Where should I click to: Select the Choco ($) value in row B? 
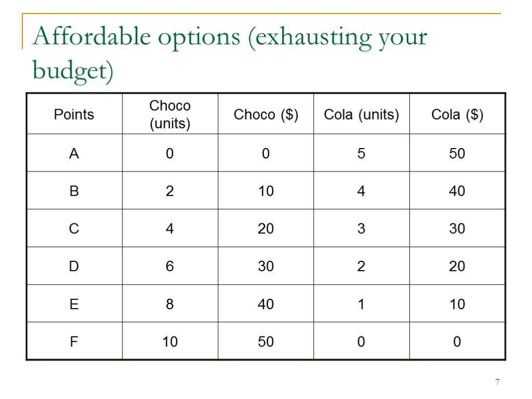[265, 191]
